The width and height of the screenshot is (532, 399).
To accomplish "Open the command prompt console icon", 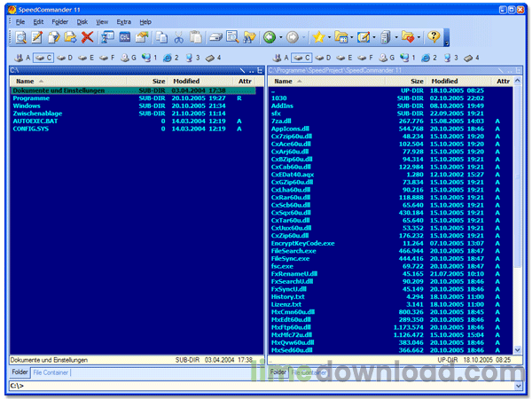I will click(x=125, y=37).
